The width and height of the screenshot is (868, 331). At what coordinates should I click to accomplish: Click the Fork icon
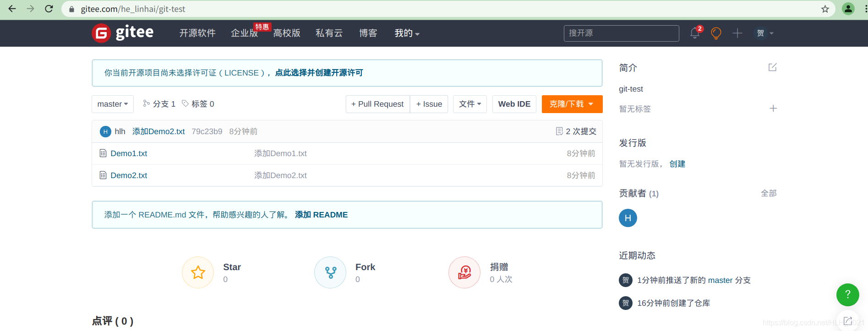coord(330,272)
